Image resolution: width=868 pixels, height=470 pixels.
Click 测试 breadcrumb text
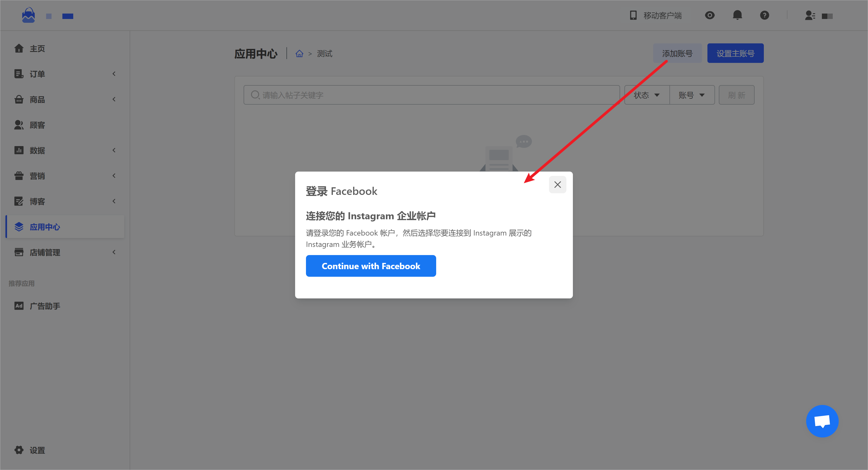tap(324, 53)
